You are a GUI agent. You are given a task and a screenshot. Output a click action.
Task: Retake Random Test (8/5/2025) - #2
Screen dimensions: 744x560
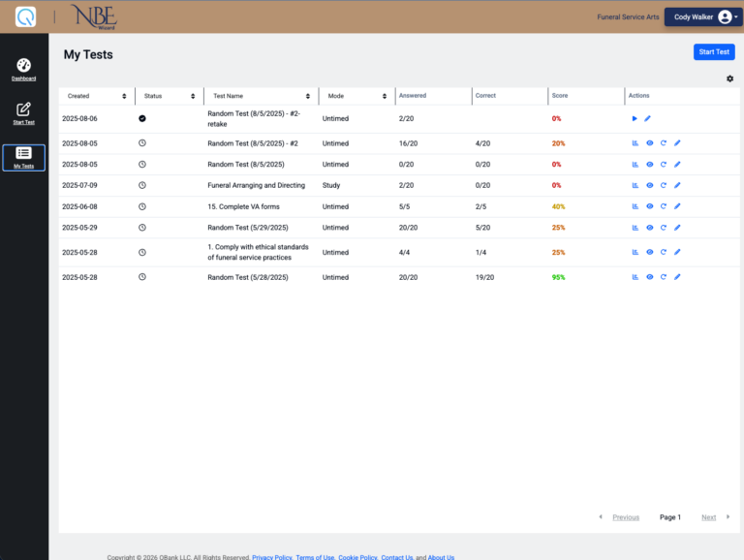664,142
